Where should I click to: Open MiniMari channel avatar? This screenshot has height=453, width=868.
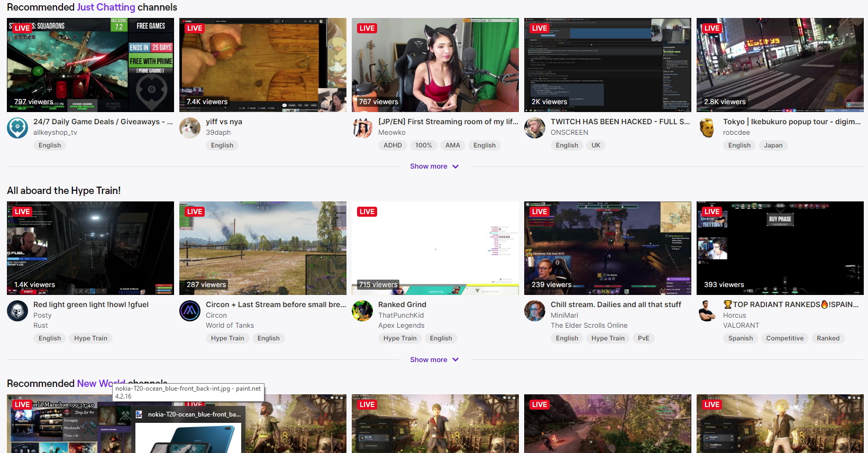tap(535, 311)
